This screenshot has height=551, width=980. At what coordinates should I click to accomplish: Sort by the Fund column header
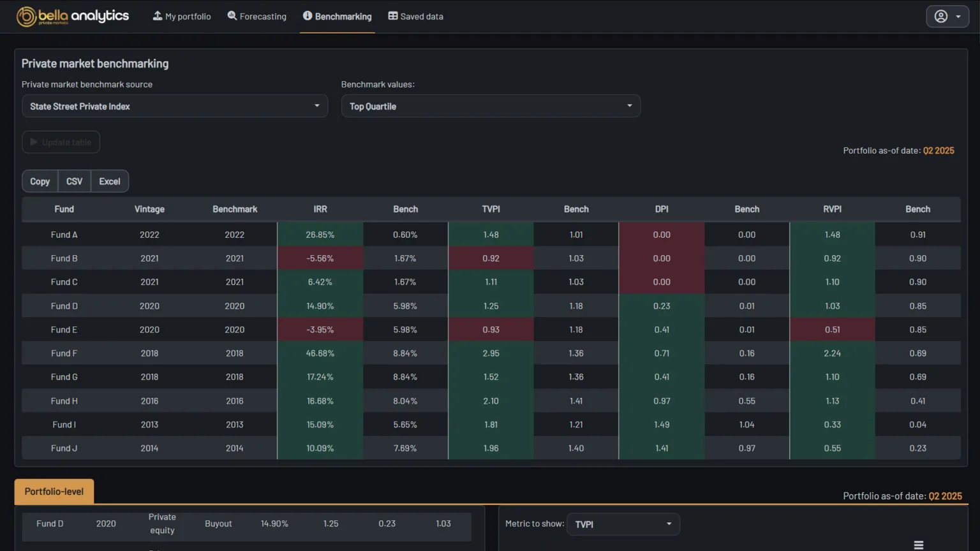click(x=64, y=209)
